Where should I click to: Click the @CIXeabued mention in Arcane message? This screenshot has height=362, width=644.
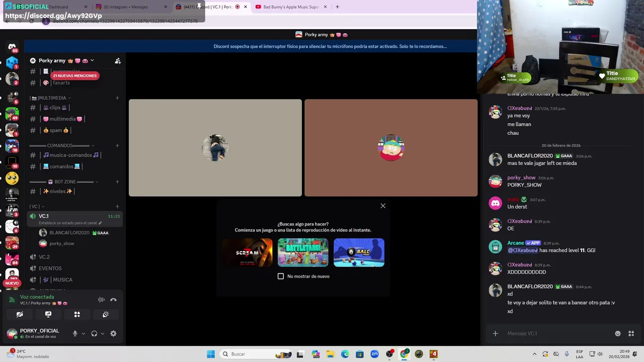tap(522, 250)
